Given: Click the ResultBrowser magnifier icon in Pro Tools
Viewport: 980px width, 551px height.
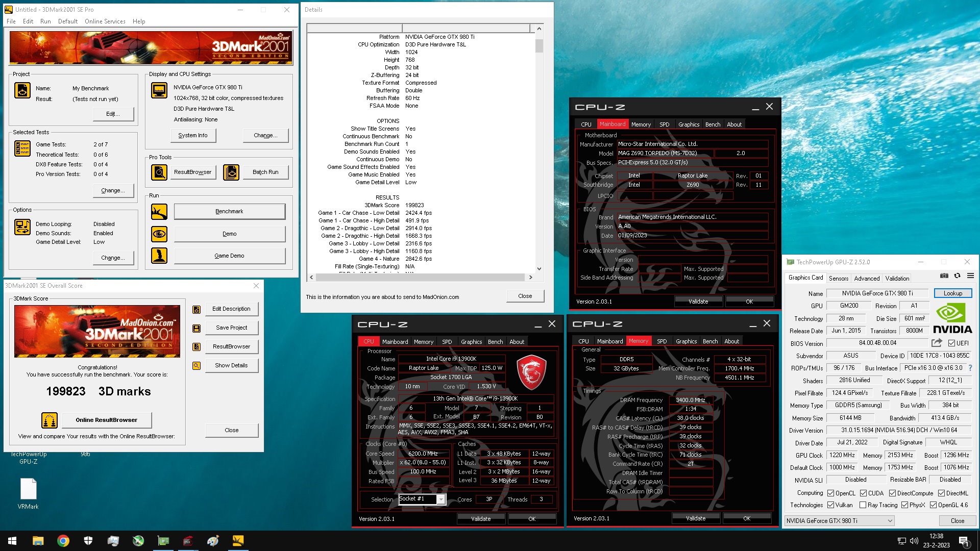Looking at the screenshot, I should tap(159, 172).
